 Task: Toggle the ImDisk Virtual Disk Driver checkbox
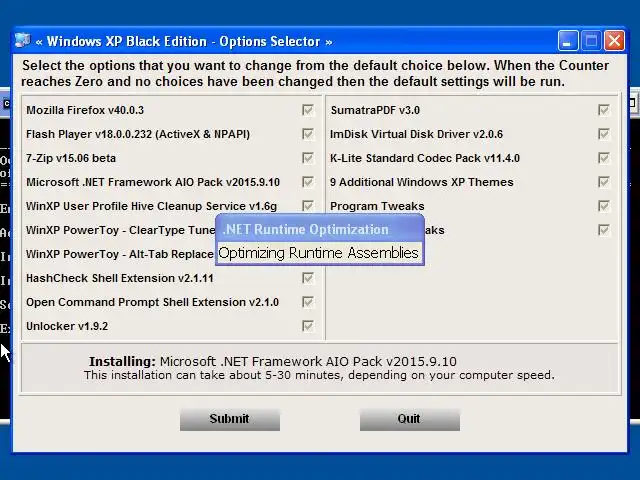click(x=604, y=134)
